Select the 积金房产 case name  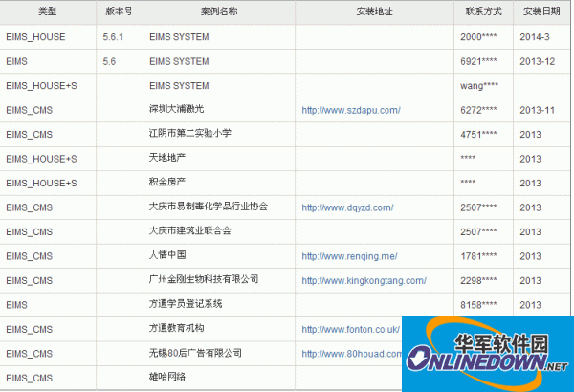pos(167,182)
